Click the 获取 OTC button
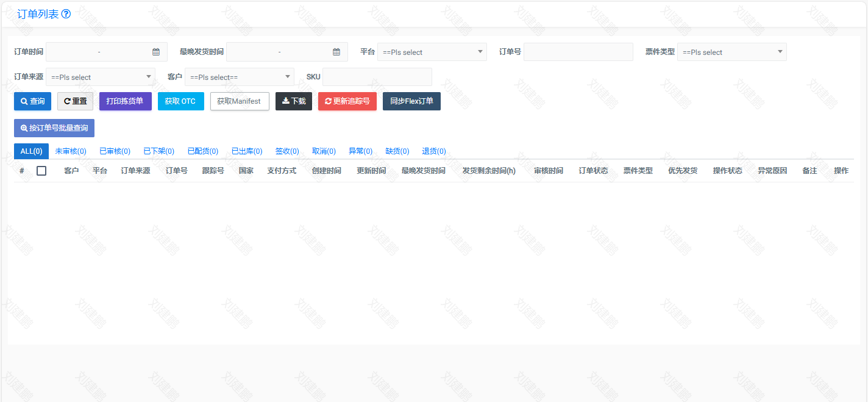The width and height of the screenshot is (868, 402). pos(180,101)
